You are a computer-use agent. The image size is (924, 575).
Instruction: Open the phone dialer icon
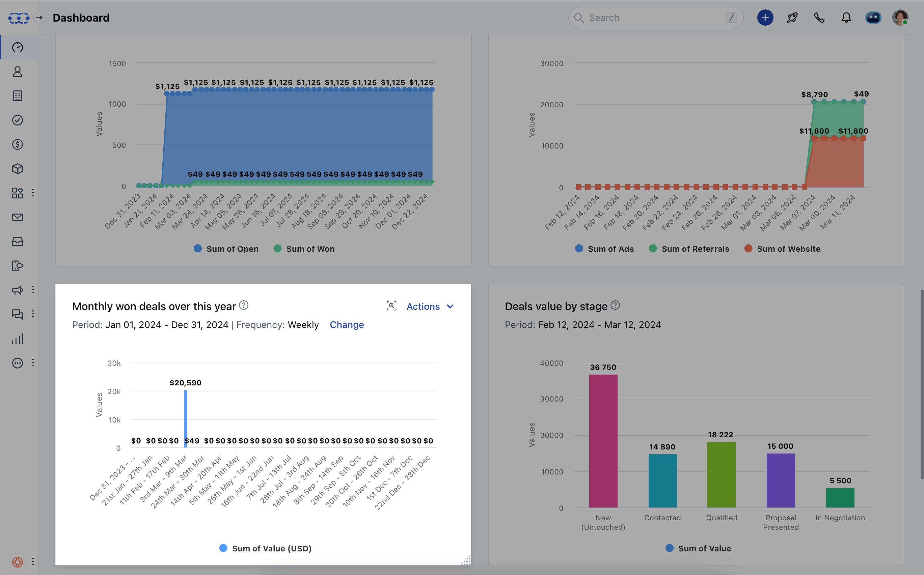[x=819, y=18]
